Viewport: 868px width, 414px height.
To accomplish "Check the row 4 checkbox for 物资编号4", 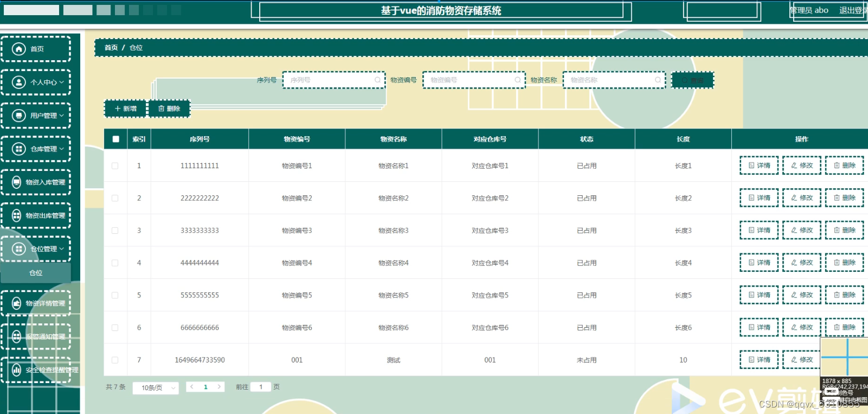I will [115, 263].
